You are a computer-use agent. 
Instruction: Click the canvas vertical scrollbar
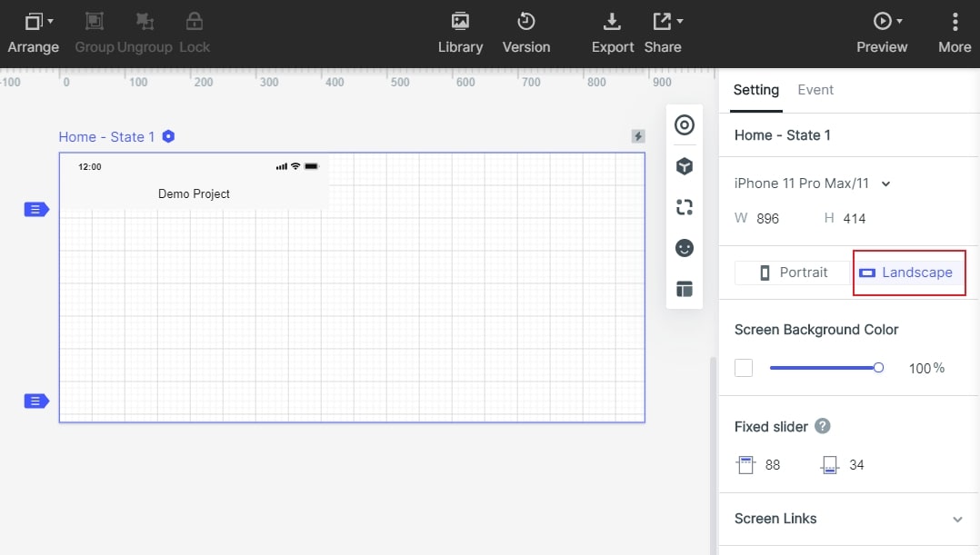click(713, 456)
